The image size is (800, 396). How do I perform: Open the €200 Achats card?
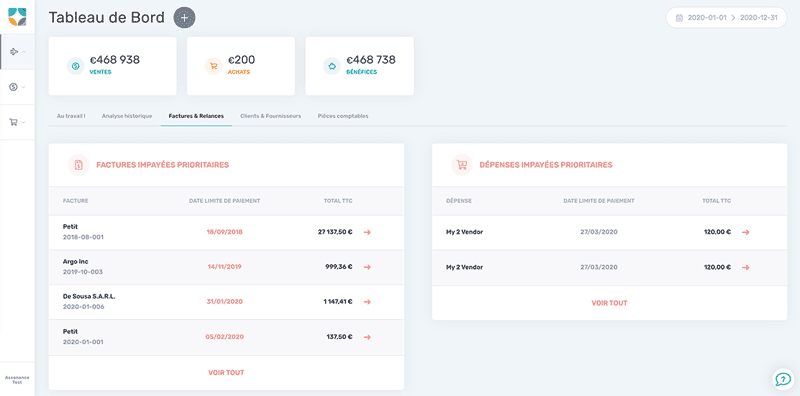pos(241,66)
